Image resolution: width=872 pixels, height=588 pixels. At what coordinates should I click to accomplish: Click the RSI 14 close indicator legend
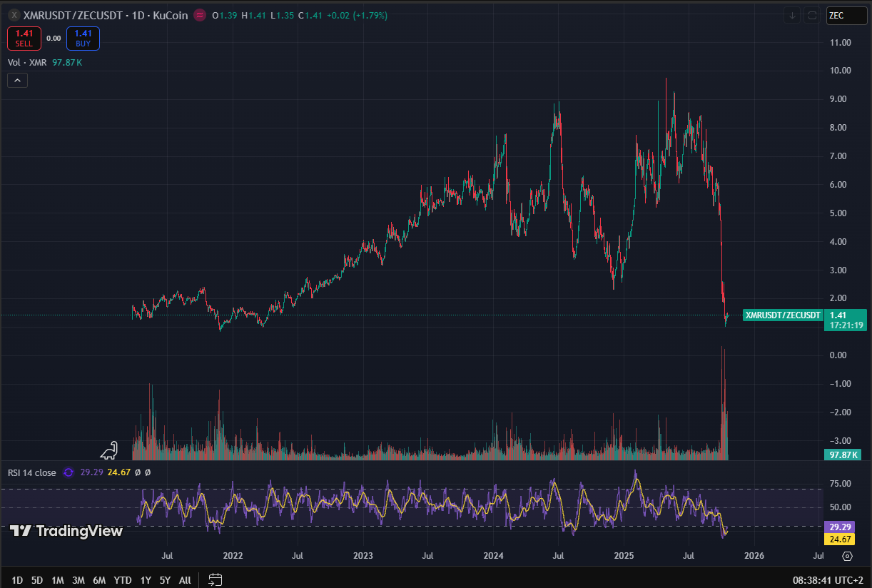(x=32, y=472)
